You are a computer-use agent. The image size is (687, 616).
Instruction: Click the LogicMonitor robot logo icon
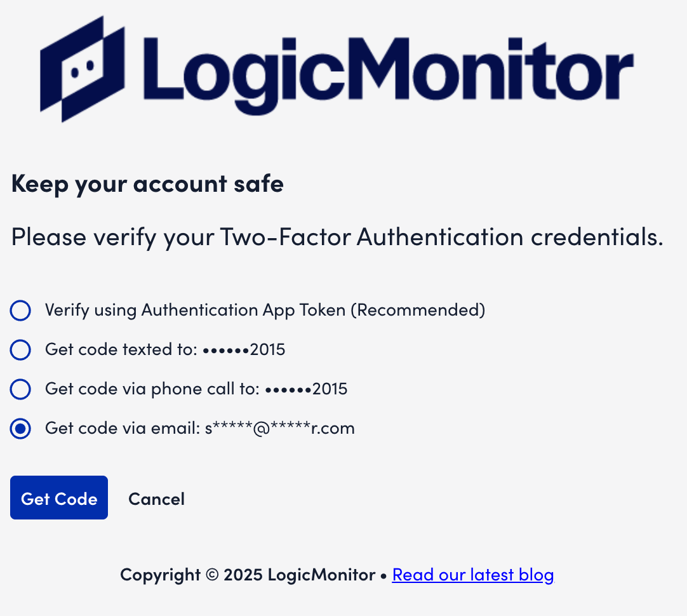(x=81, y=68)
